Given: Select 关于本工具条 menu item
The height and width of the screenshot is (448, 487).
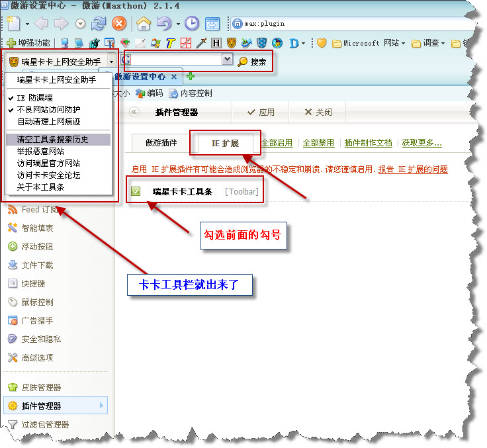Looking at the screenshot, I should click(x=58, y=187).
